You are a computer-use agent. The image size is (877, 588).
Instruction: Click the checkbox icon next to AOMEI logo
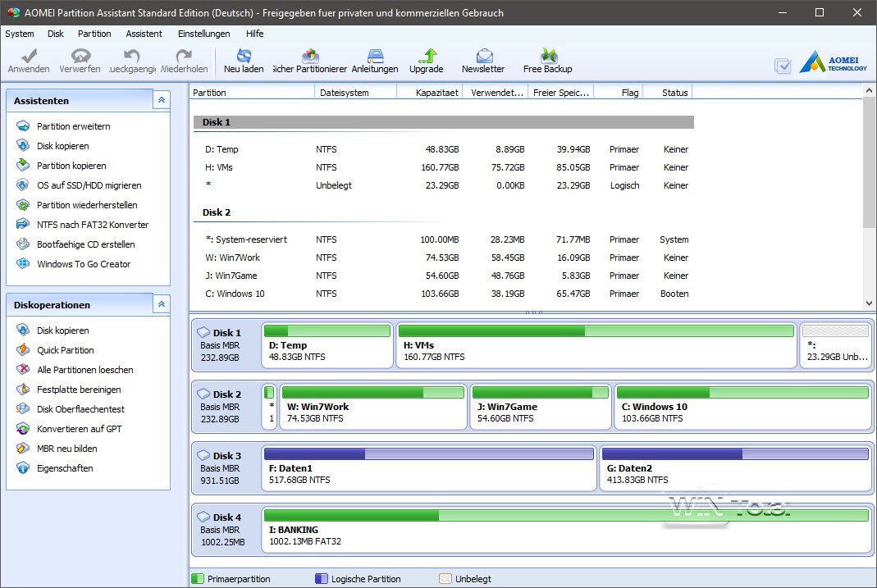(783, 66)
